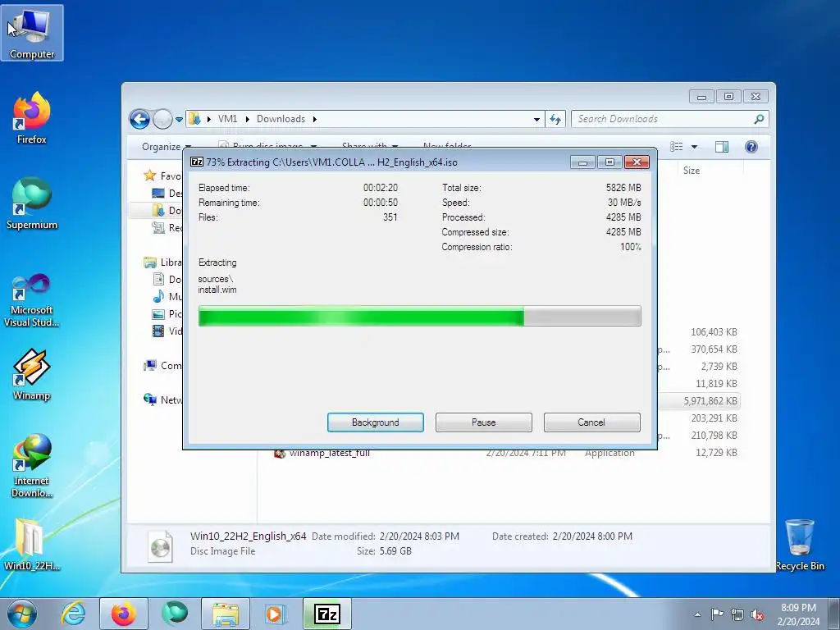Open Windows Media Player from the taskbar

(276, 614)
